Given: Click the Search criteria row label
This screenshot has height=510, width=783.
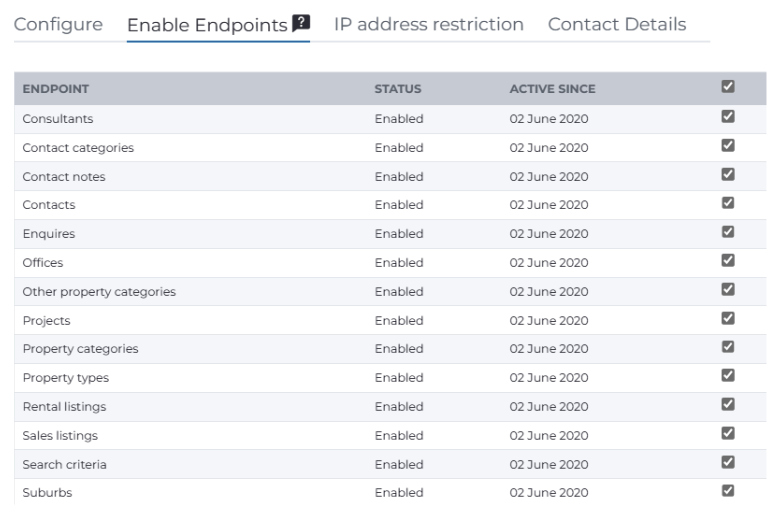Looking at the screenshot, I should coord(64,465).
